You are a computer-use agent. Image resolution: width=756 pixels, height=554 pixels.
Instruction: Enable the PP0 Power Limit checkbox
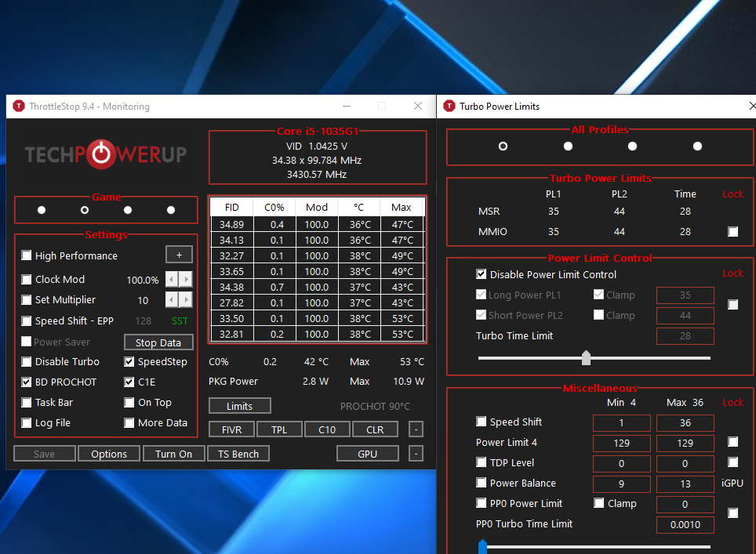482,503
